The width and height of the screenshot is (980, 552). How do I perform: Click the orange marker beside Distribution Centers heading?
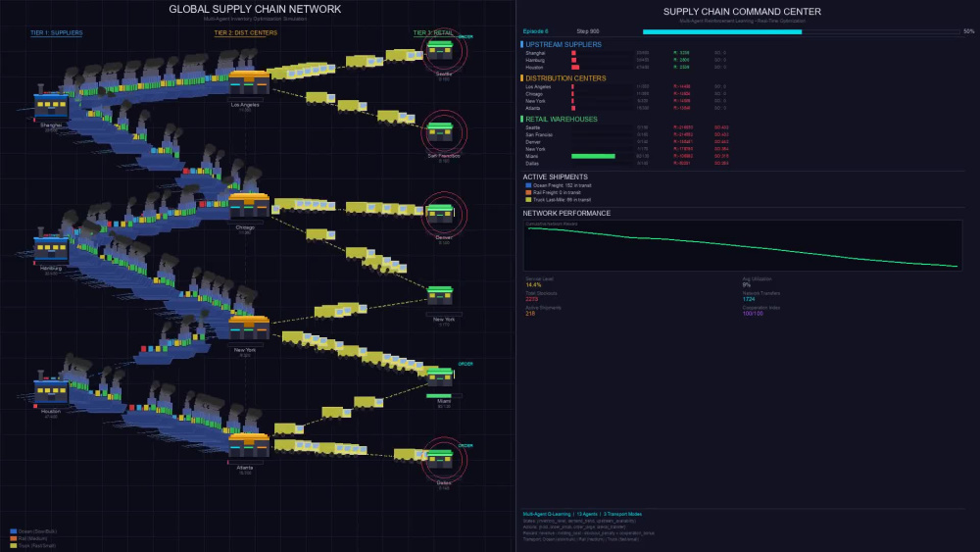pyautogui.click(x=522, y=78)
